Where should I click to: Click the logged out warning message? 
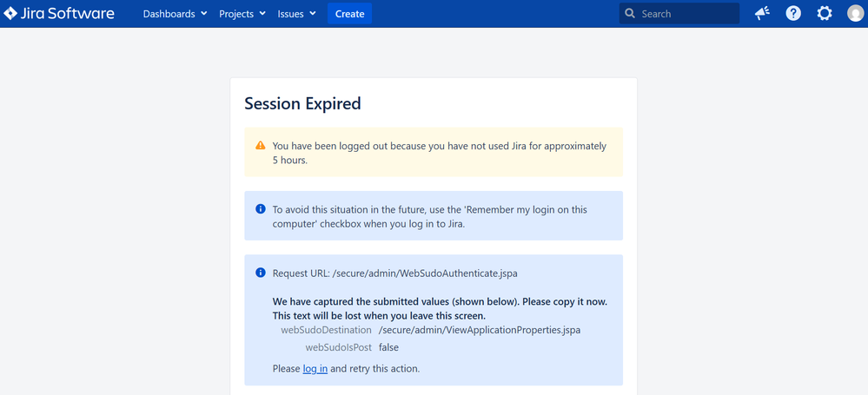click(x=440, y=153)
